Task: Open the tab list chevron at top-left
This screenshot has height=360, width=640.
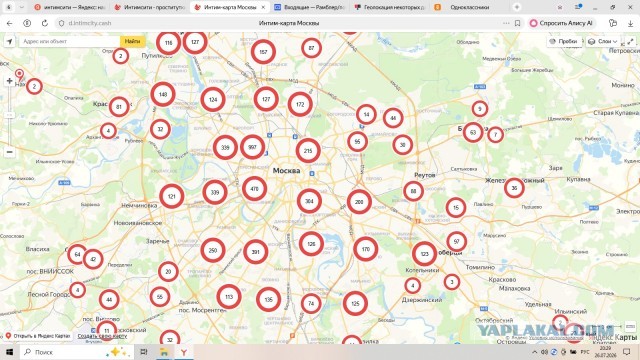Action: [22, 7]
